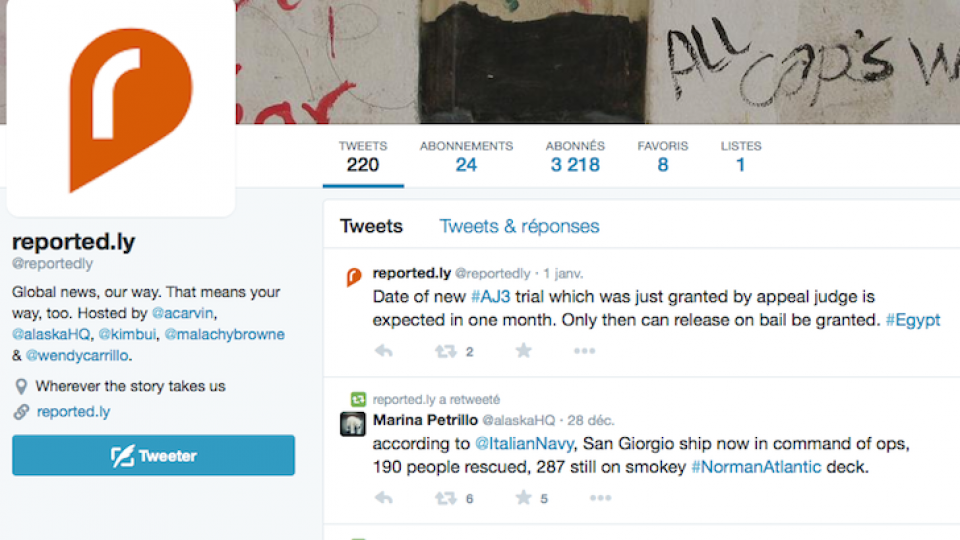Click favorite count 5 on Petrillo tweet
This screenshot has height=540, width=960.
coord(544,499)
